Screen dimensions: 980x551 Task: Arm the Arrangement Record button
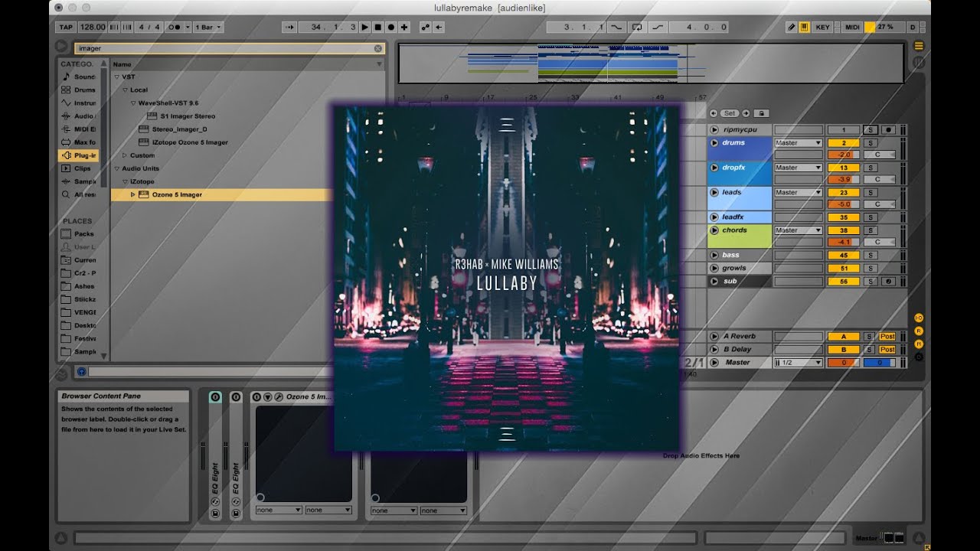390,27
